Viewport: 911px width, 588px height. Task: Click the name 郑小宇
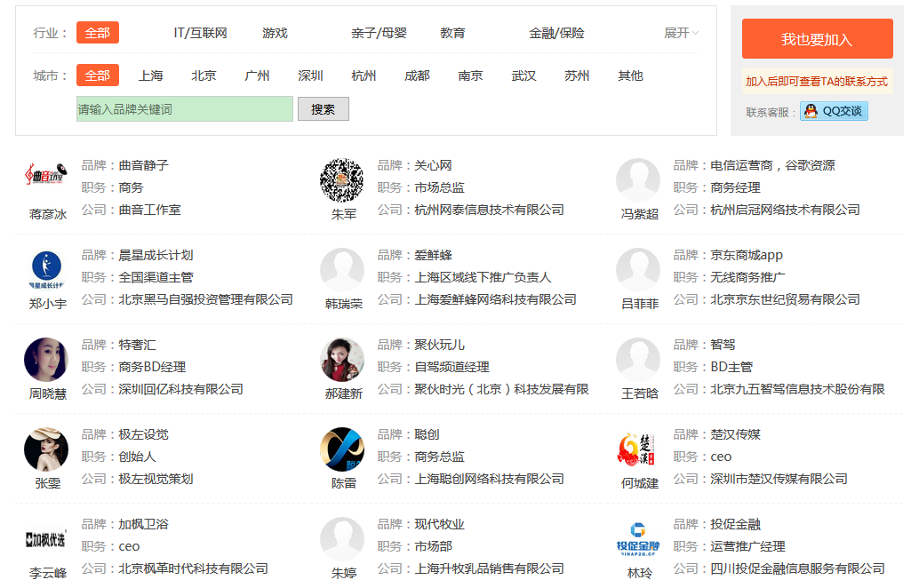[48, 304]
